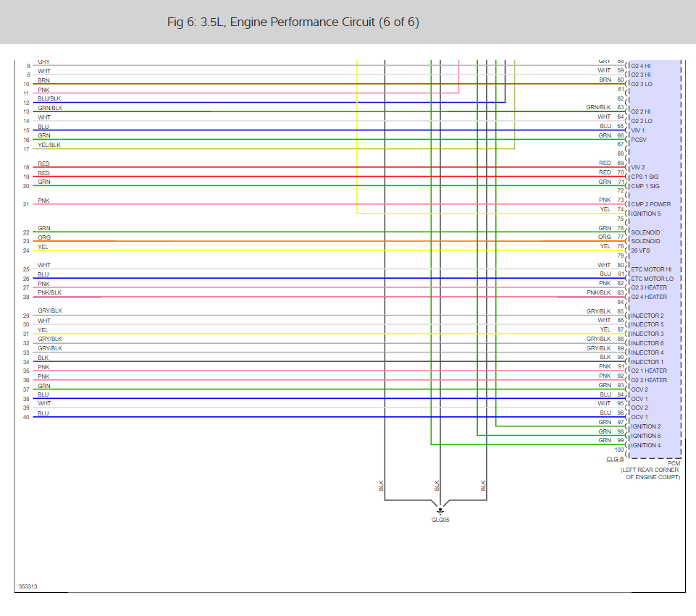Click the left-side row number 40
Screen dimensions: 696x616
coord(26,417)
